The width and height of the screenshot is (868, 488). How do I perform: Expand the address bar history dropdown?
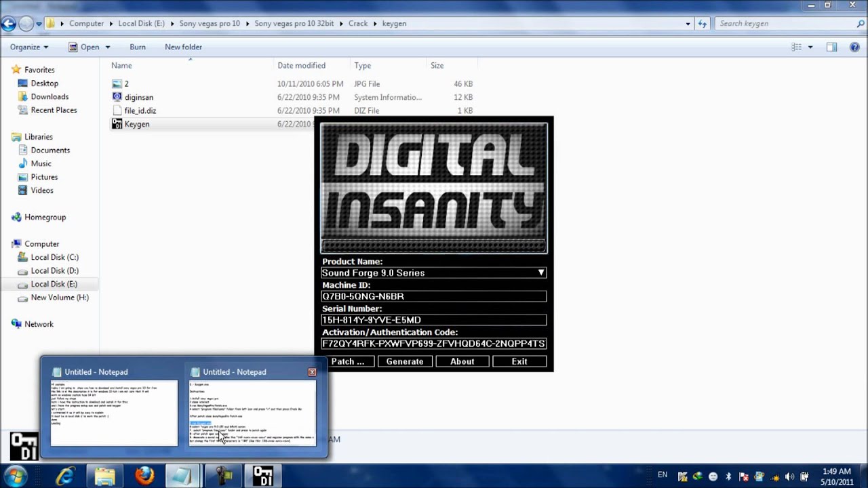pyautogui.click(x=688, y=24)
